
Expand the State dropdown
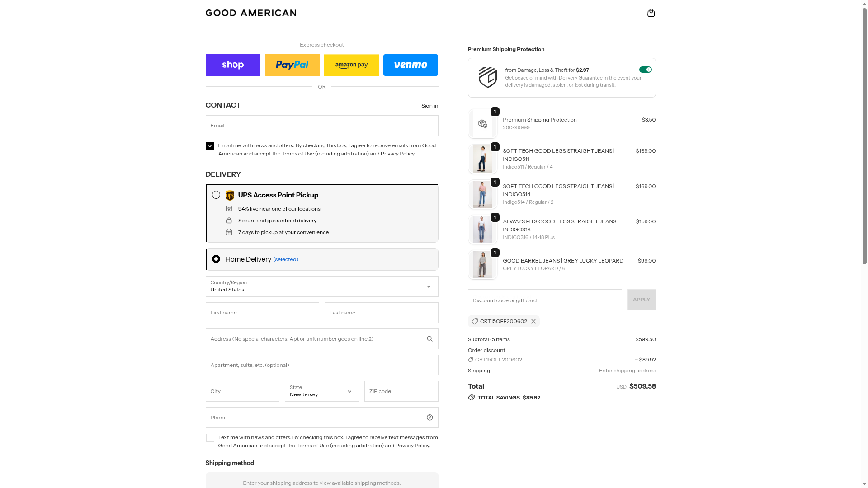point(321,391)
